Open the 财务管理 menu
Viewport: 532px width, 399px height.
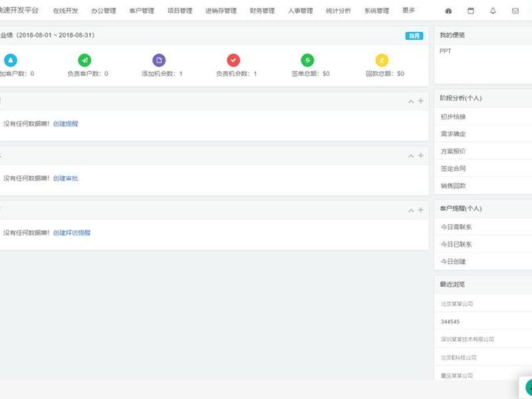pos(262,11)
